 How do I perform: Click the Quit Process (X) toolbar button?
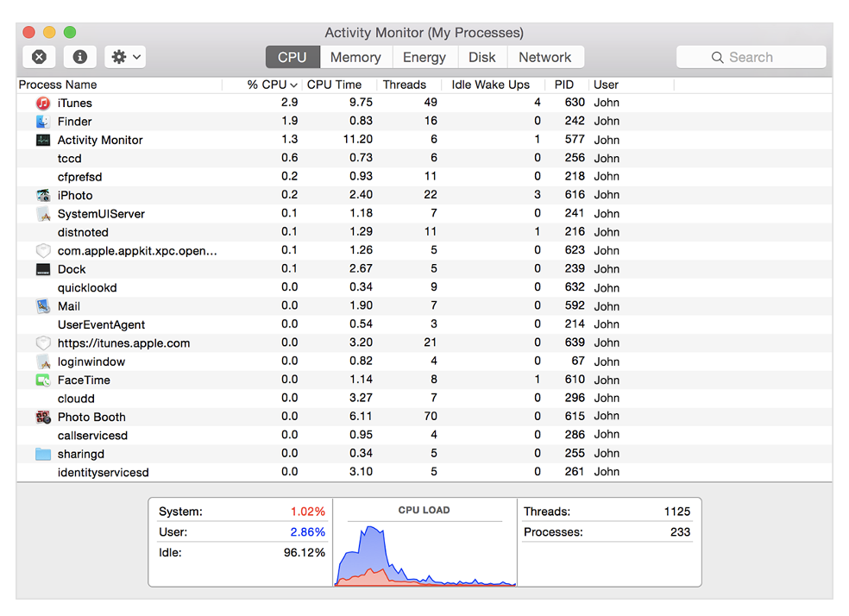click(39, 57)
